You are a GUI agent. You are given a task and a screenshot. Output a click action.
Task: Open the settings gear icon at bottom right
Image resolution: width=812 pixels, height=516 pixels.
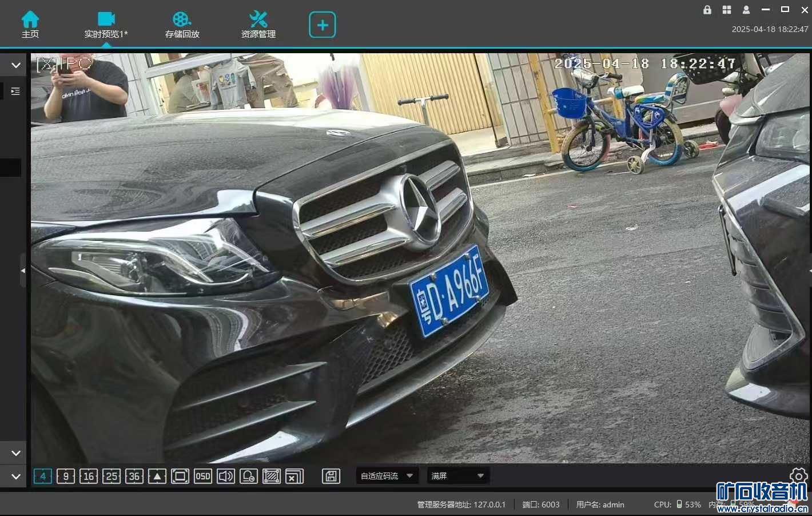[798, 475]
